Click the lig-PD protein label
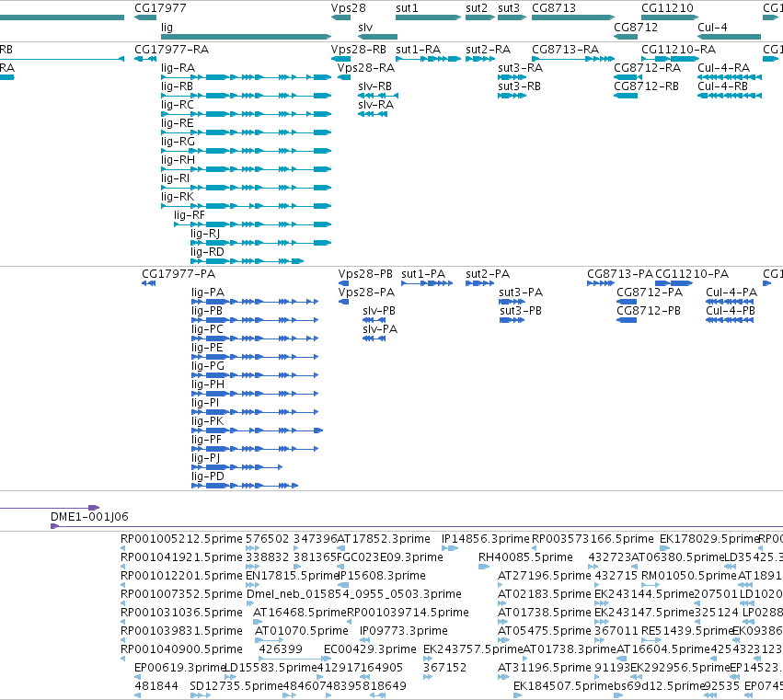Screen dimensions: 783x700 208,476
